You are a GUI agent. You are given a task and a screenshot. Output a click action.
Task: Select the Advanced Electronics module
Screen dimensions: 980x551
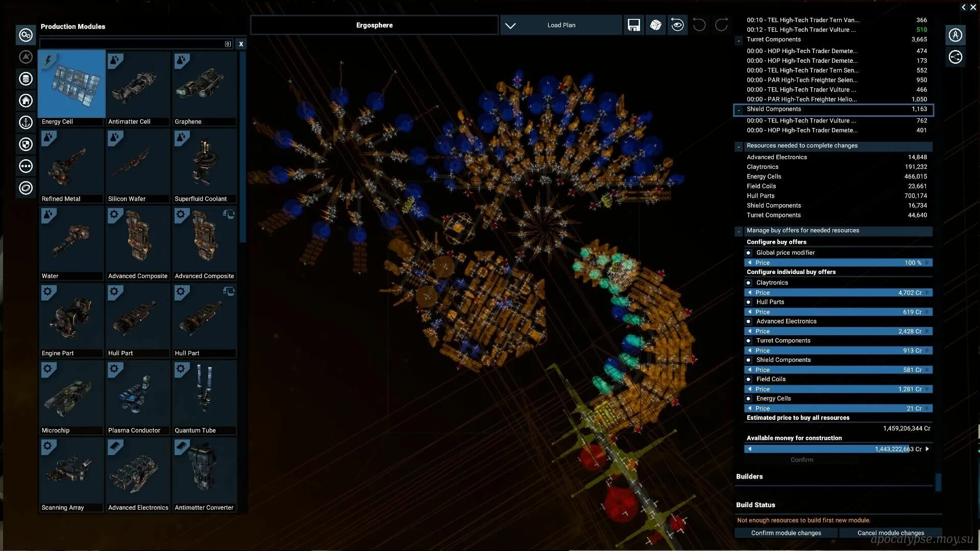click(x=138, y=474)
